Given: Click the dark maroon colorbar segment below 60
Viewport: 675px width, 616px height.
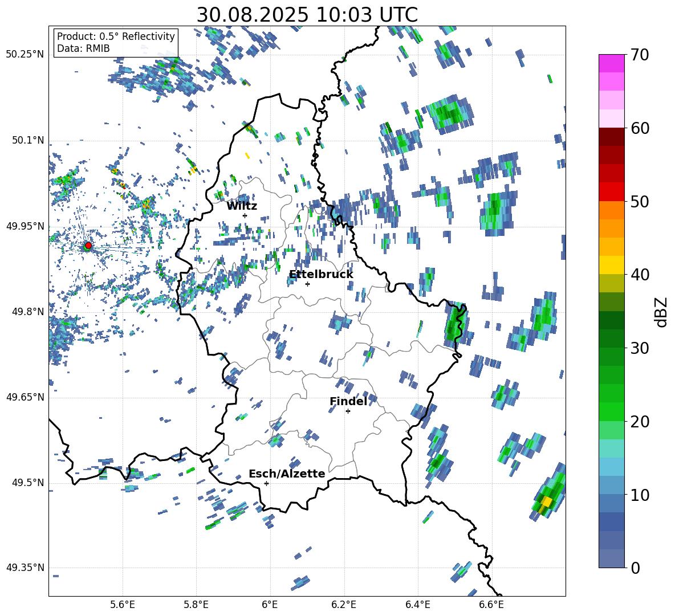Looking at the screenshot, I should coord(611,137).
